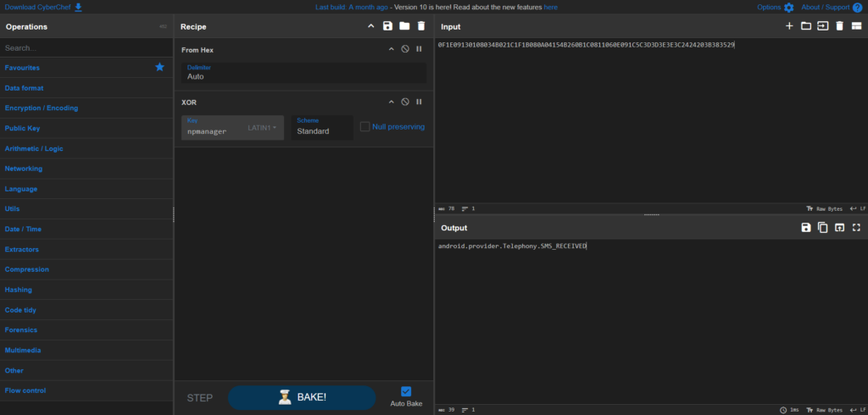Expand the Encryption / Encoding category

pyautogui.click(x=42, y=108)
